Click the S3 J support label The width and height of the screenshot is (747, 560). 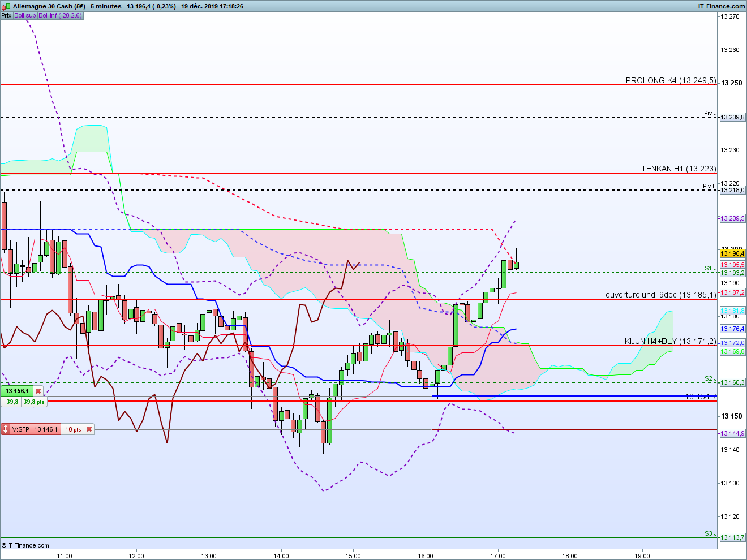tap(711, 533)
